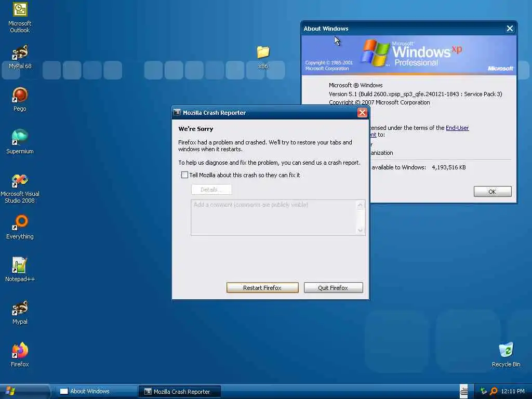Select the x86 folder on desktop
This screenshot has width=532, height=399.
[263, 57]
